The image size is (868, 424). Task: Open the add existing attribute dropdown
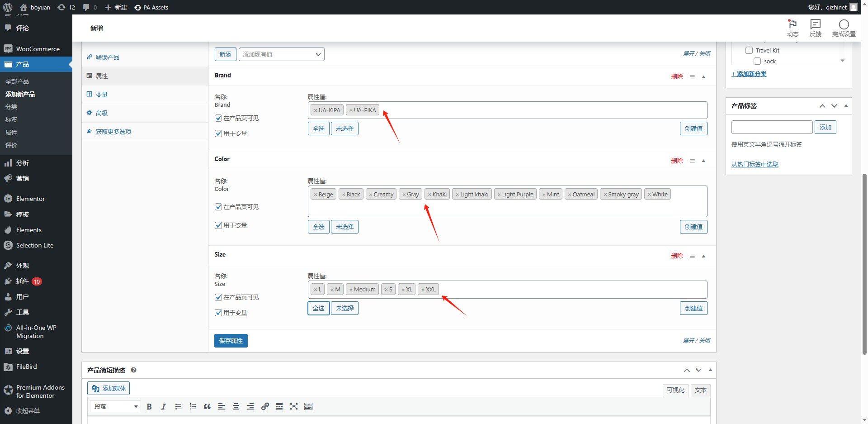[281, 54]
